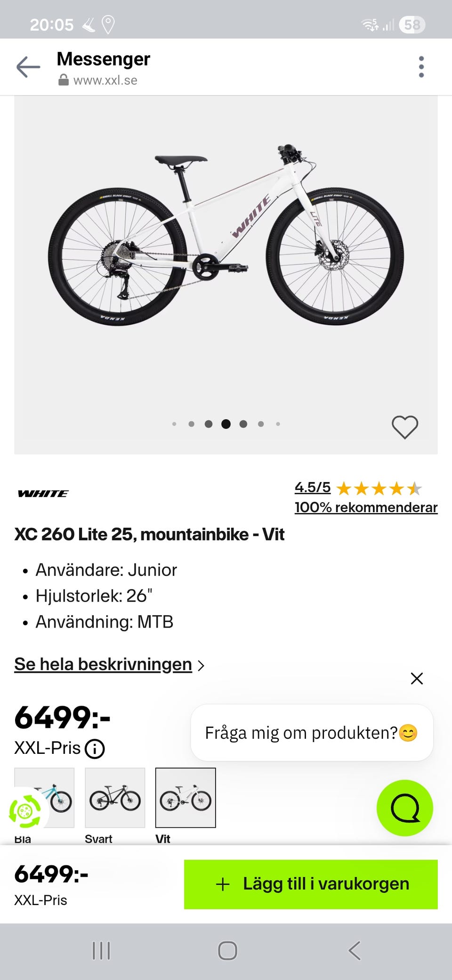Open the 4.5/5 rating reviews link
Screen dimensions: 452x980
313,488
